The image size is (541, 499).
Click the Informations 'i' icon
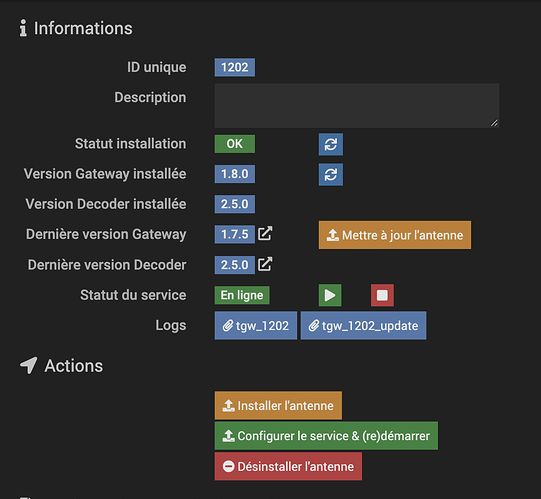[23, 28]
